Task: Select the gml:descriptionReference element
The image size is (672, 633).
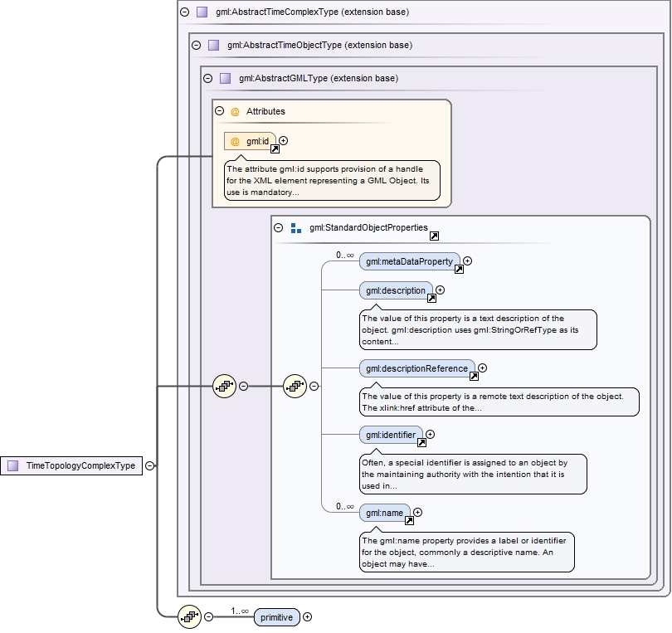Action: click(x=417, y=368)
